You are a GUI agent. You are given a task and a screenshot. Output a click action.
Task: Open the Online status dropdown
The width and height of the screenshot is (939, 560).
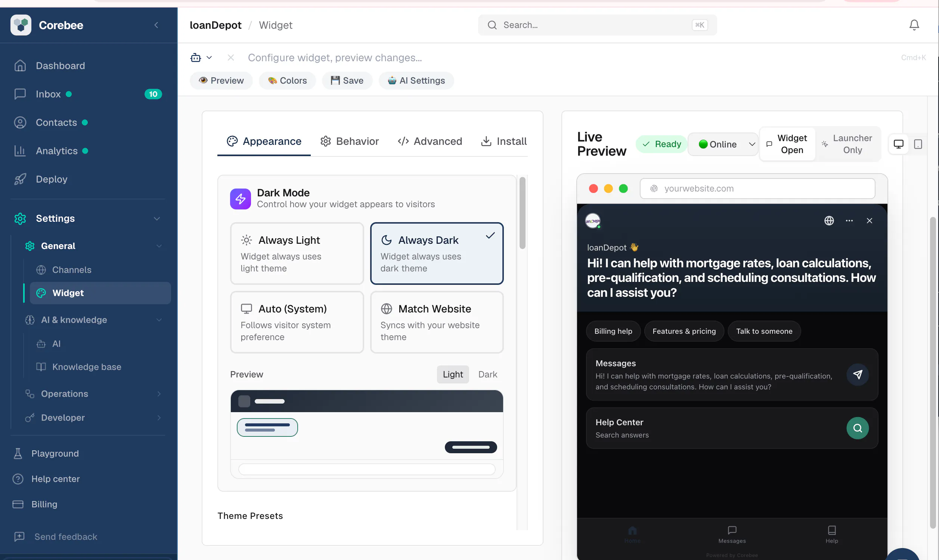click(x=723, y=144)
